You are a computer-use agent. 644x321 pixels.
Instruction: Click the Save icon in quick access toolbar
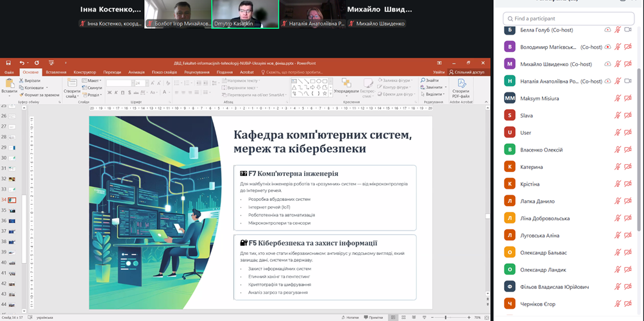coord(8,63)
